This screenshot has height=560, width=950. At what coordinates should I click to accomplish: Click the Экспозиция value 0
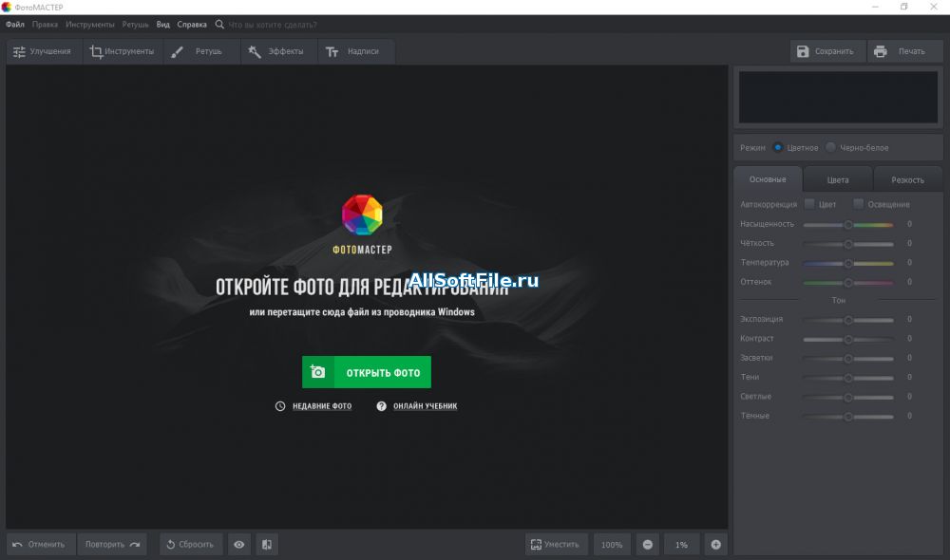(909, 319)
